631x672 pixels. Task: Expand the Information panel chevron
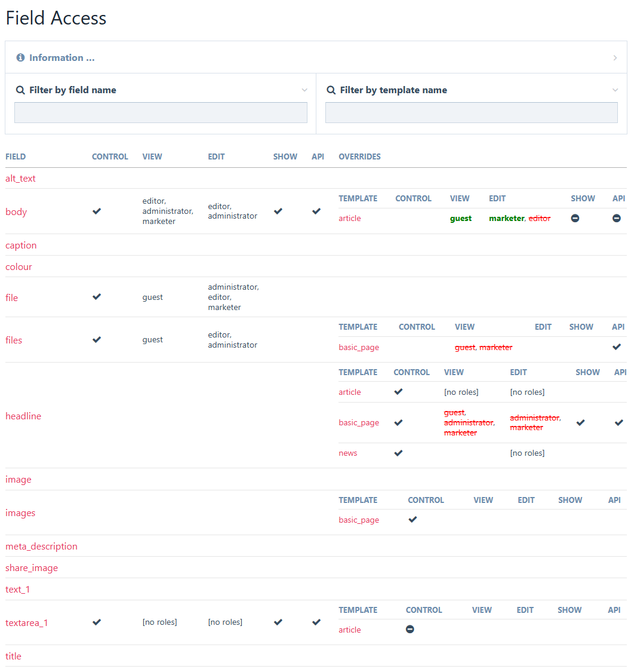click(615, 58)
